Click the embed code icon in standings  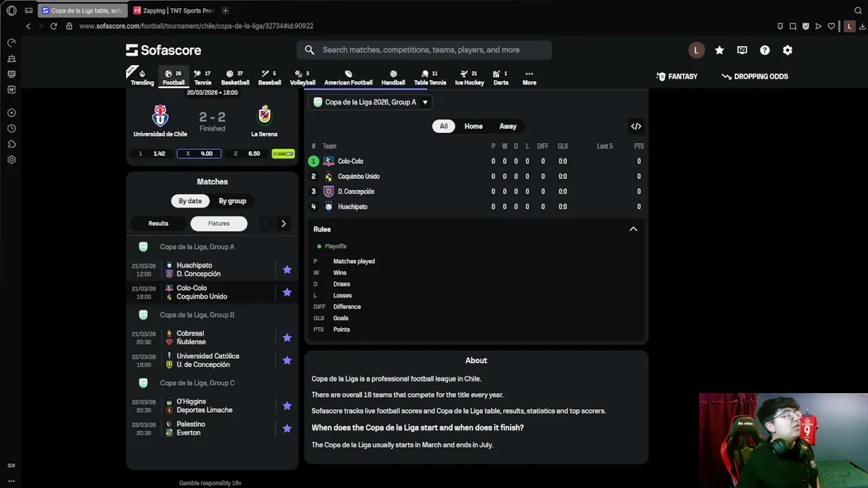pos(636,126)
